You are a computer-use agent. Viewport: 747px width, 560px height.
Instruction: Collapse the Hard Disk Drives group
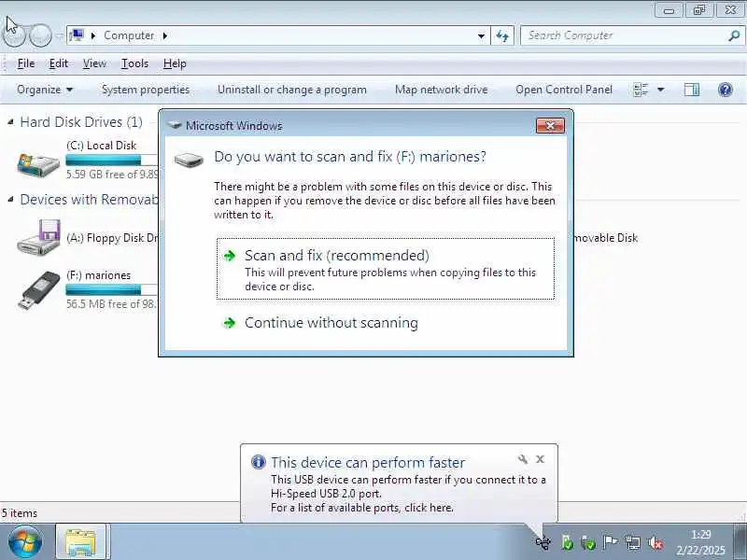(x=10, y=122)
